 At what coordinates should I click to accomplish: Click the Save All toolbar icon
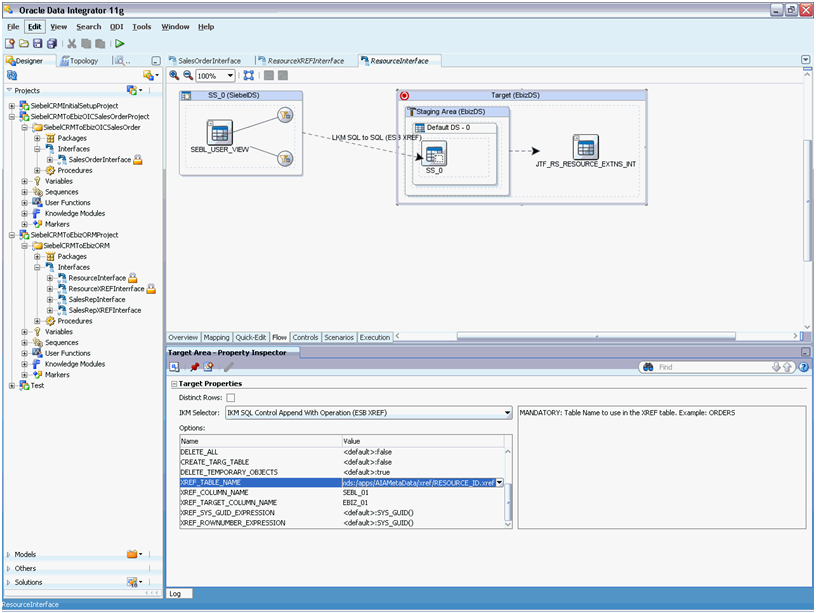[52, 44]
